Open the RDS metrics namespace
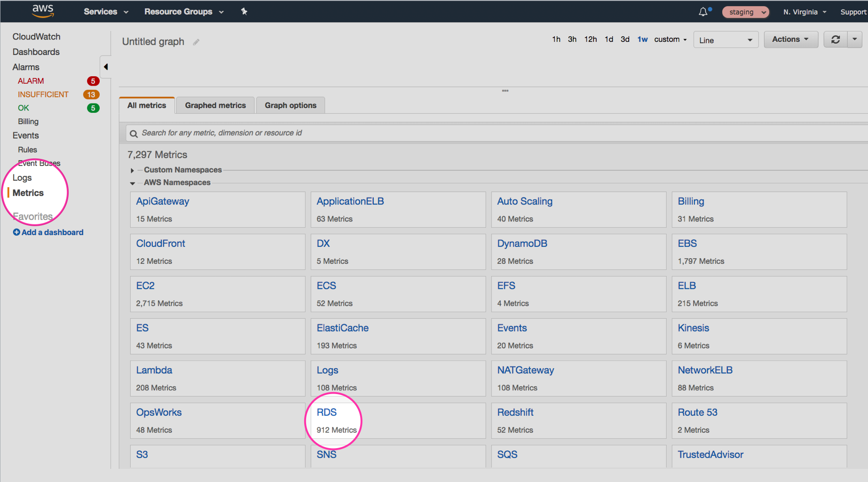The image size is (868, 482). [326, 412]
